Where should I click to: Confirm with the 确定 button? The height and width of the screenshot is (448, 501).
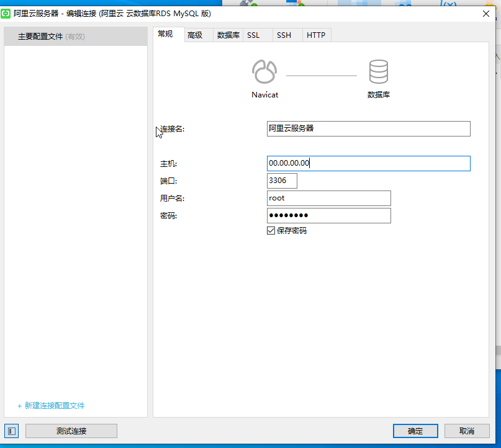pyautogui.click(x=415, y=431)
